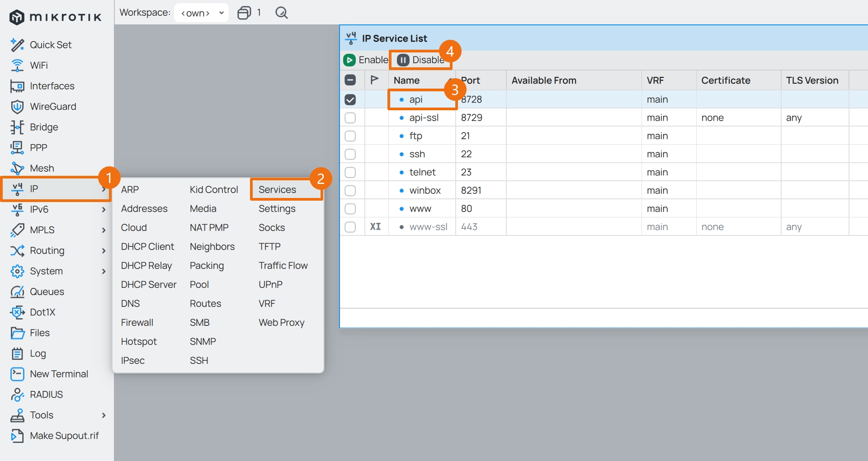Viewport: 868px width, 461px height.
Task: Click the Mesh icon in sidebar
Action: click(x=17, y=168)
